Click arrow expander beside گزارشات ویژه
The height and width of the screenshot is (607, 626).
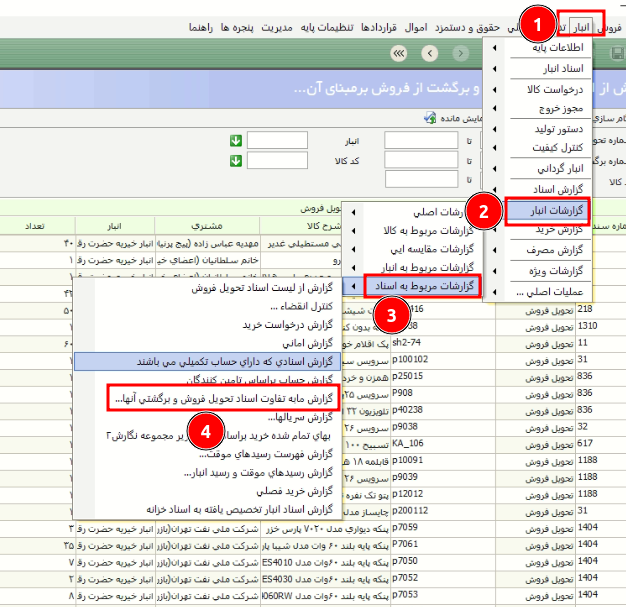495,271
